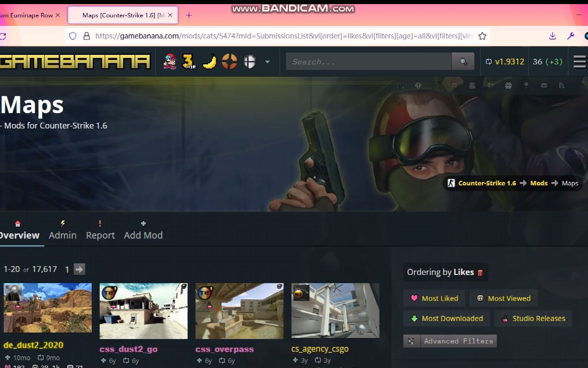Select page number 1
The width and height of the screenshot is (588, 368).
[x=67, y=270]
